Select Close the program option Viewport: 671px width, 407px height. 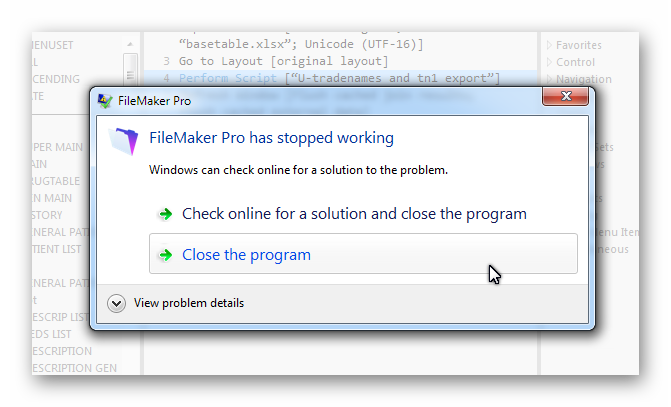pyautogui.click(x=363, y=254)
